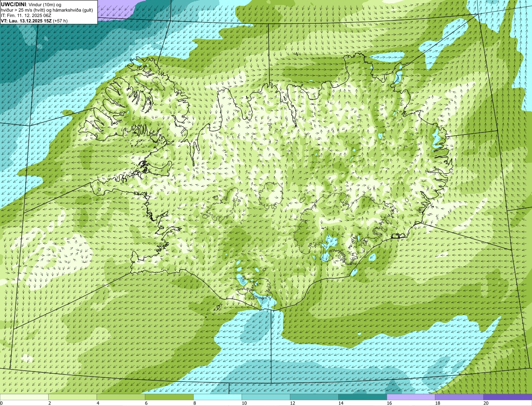Click the 'VT: Lau. 13.12.2025 15Z (+57 h)' line

[34, 21]
